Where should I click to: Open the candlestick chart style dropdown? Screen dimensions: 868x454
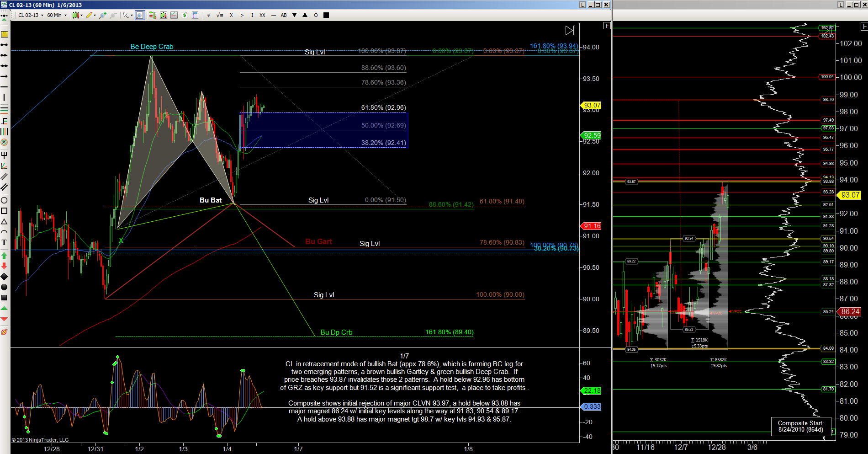tap(77, 15)
